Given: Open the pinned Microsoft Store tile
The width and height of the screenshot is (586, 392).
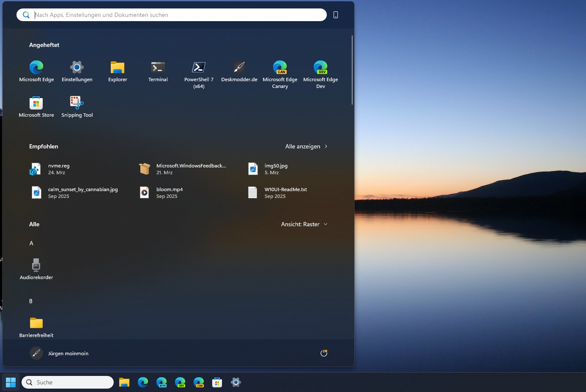Looking at the screenshot, I should (36, 107).
